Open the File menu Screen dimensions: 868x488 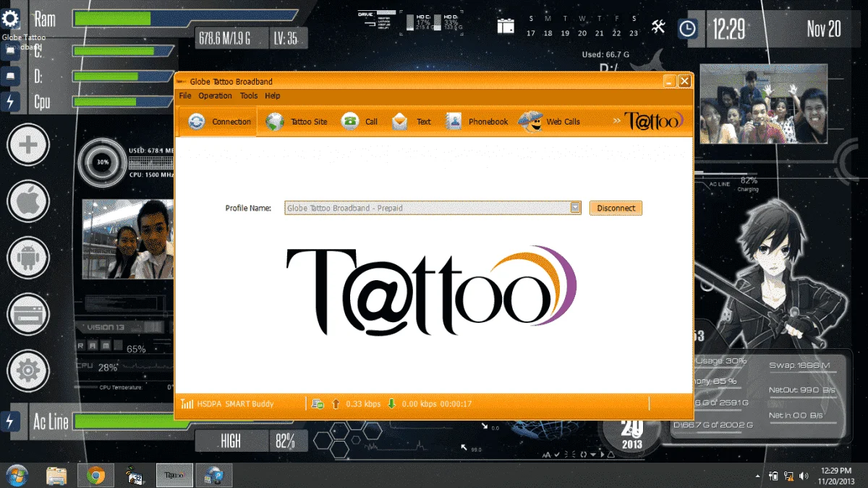coord(185,96)
